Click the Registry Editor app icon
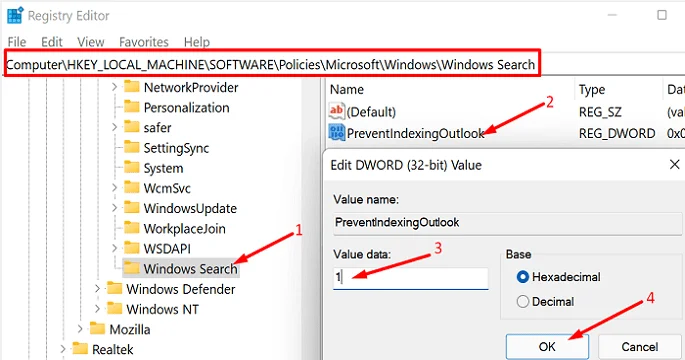This screenshot has height=360, width=685. coord(15,15)
